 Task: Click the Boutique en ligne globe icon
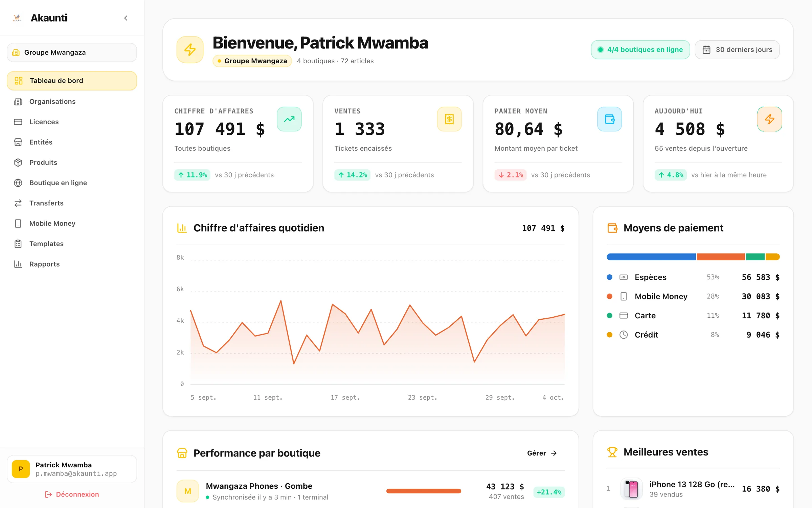click(18, 183)
